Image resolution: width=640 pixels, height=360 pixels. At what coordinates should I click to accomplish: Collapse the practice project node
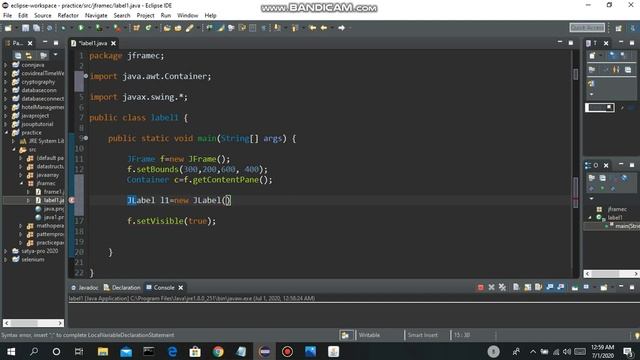coord(6,133)
